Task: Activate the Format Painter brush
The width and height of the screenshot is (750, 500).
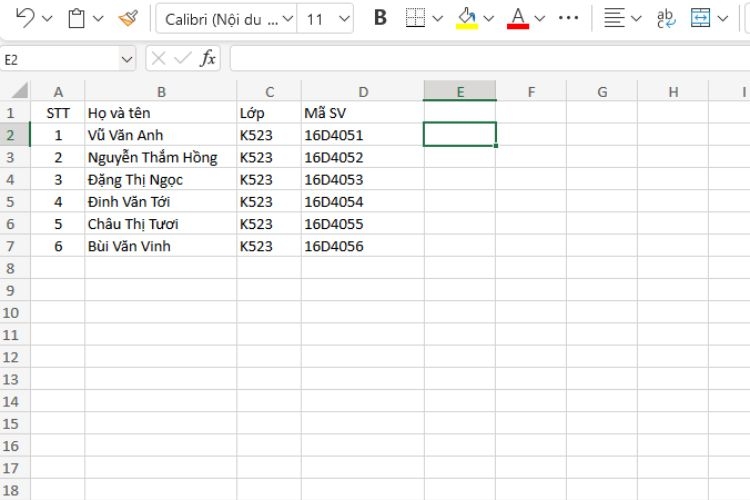Action: point(128,19)
